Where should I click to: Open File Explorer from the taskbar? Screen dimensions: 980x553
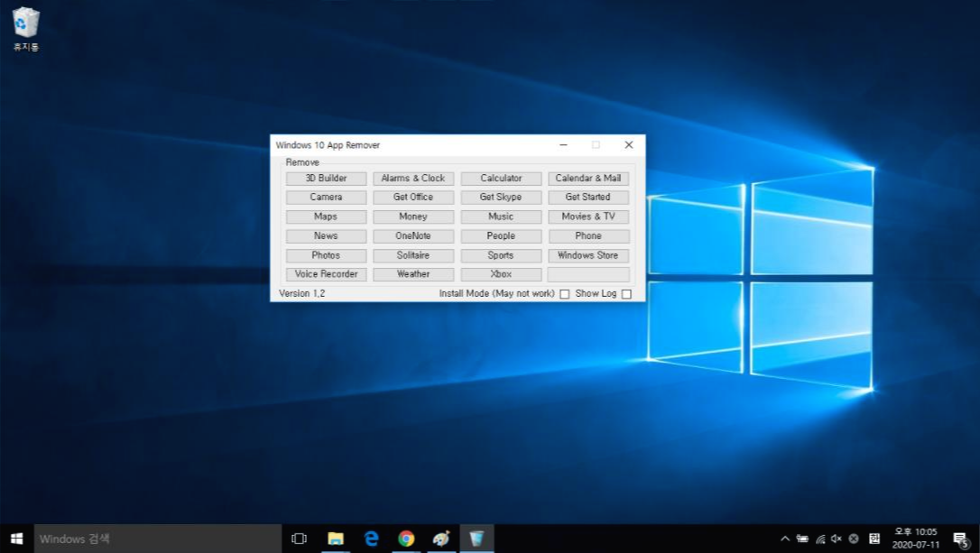click(336, 539)
